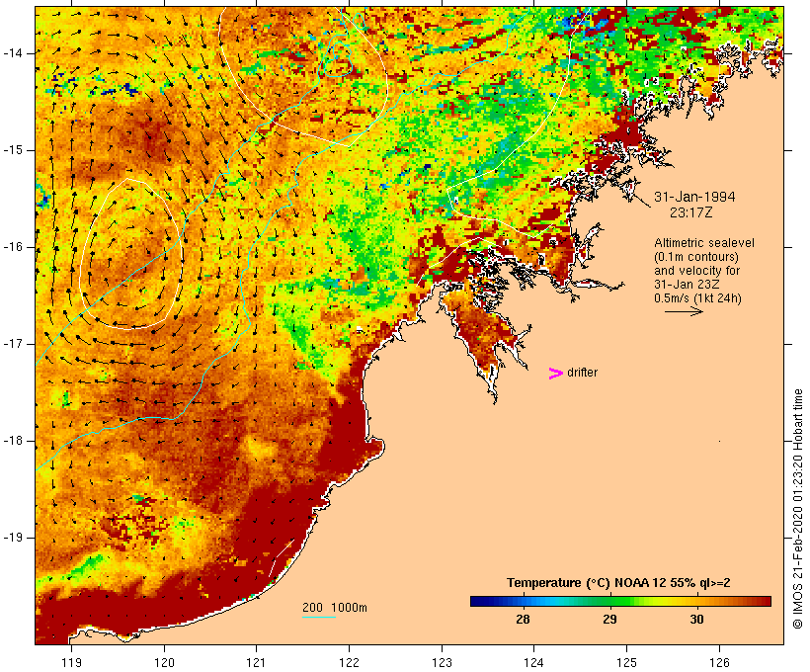The height and width of the screenshot is (672, 810).
Task: Click the magenta drifter legend marker
Action: click(x=556, y=374)
